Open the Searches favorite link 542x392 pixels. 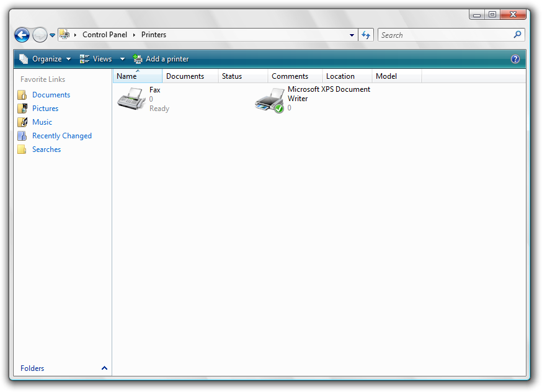pos(47,149)
